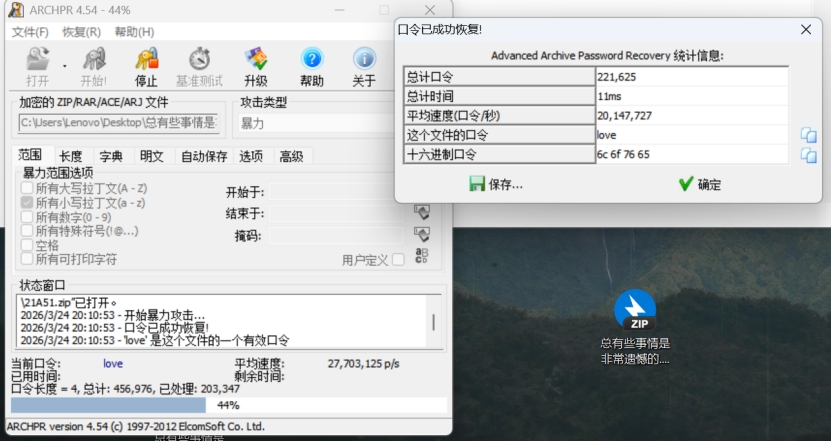Switch to the 长度 tab
Screen dimensions: 831x442
click(70, 156)
